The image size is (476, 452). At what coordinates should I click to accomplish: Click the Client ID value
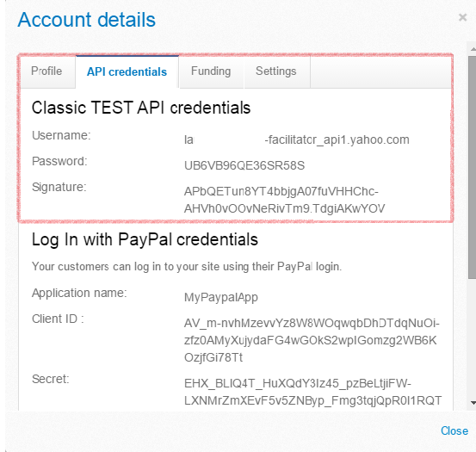click(x=312, y=340)
